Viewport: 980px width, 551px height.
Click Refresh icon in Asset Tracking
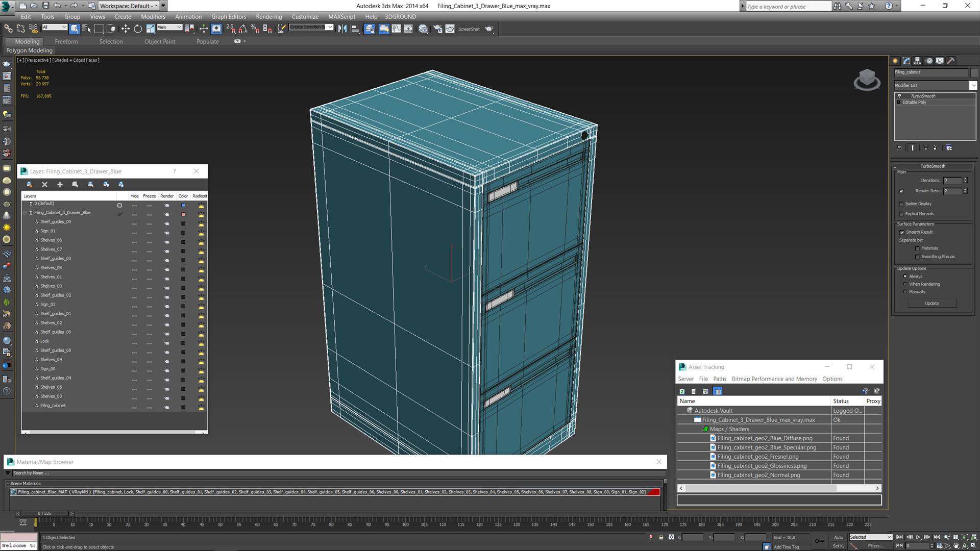(682, 391)
